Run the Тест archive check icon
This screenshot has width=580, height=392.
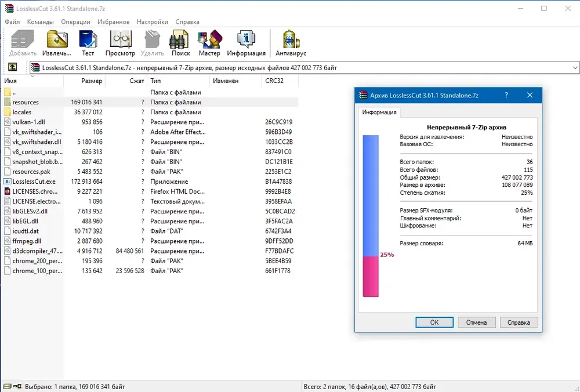pyautogui.click(x=88, y=39)
